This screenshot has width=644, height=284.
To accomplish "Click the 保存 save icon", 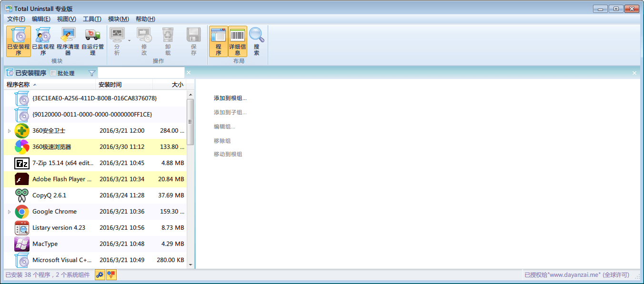I will 192,41.
